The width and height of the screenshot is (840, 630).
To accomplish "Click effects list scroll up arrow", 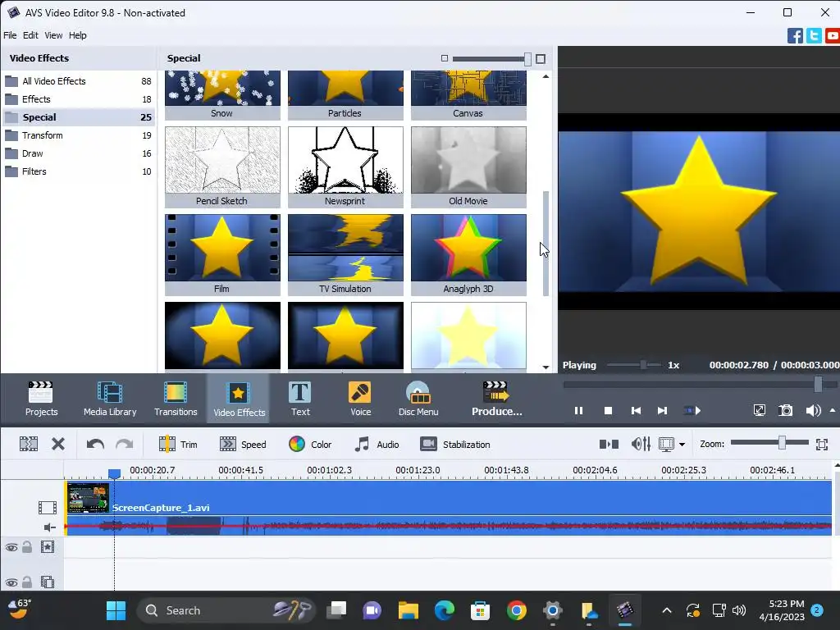I will [x=546, y=76].
